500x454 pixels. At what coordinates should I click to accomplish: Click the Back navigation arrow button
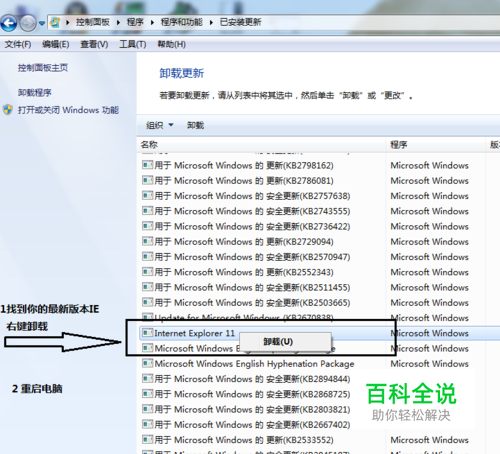pos(9,23)
